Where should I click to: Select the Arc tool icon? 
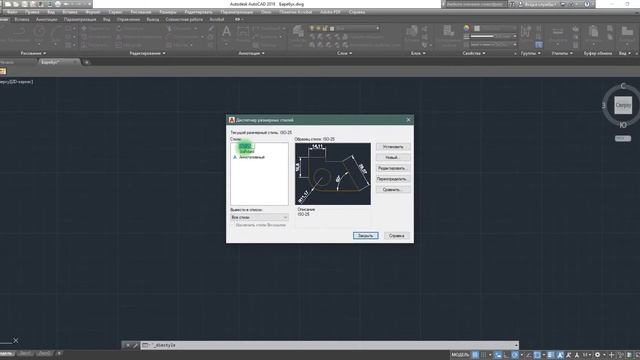[56, 31]
